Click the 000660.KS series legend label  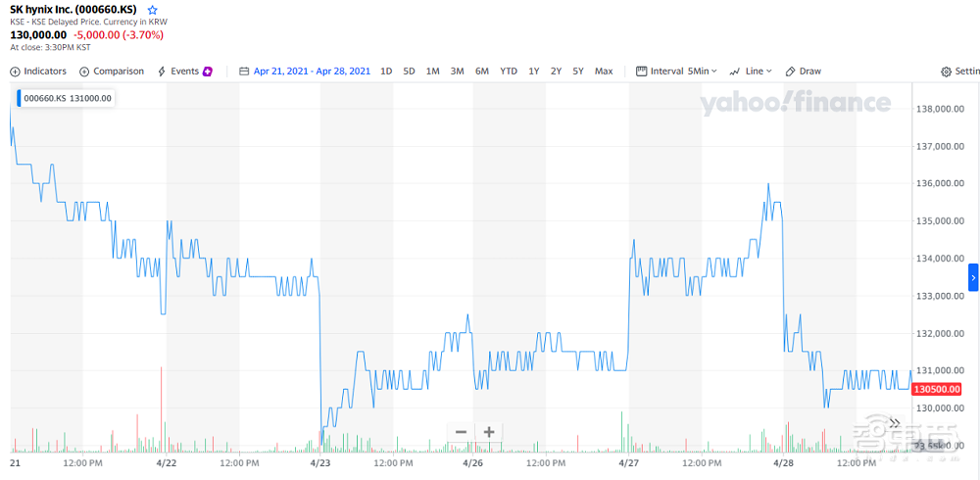(x=68, y=98)
